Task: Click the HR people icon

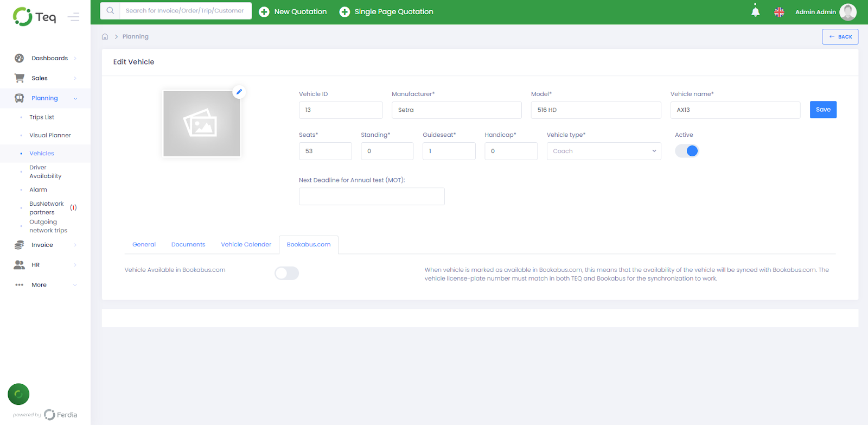Action: 20,265
